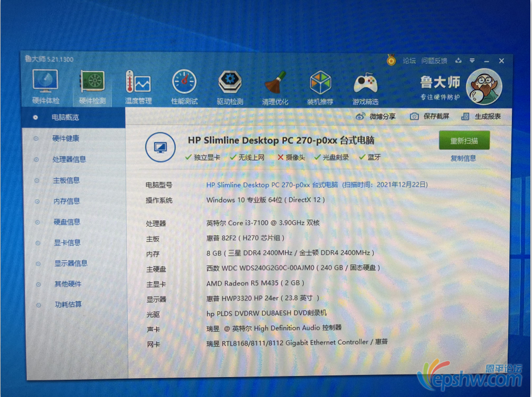This screenshot has width=532, height=397.
Task: Open 内存信息 in the sidebar
Action: click(x=67, y=201)
